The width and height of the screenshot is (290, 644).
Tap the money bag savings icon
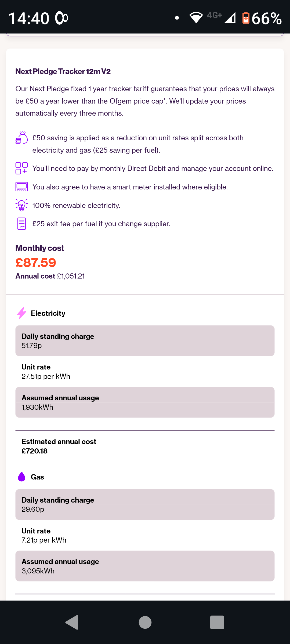tap(21, 138)
